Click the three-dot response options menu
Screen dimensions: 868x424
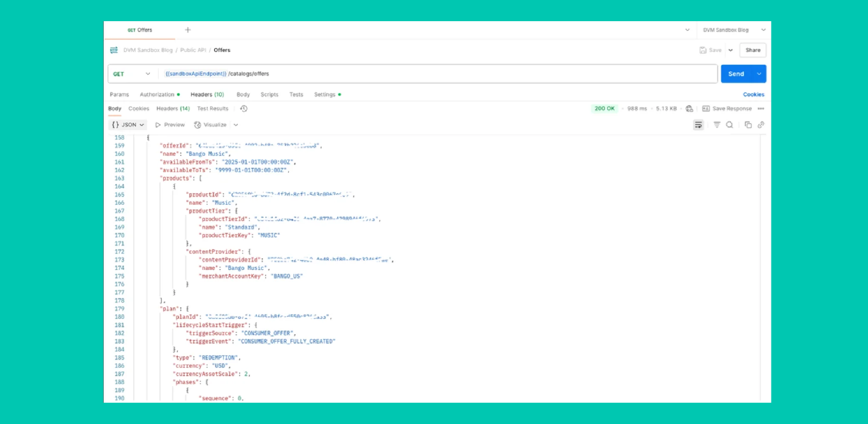tap(761, 109)
